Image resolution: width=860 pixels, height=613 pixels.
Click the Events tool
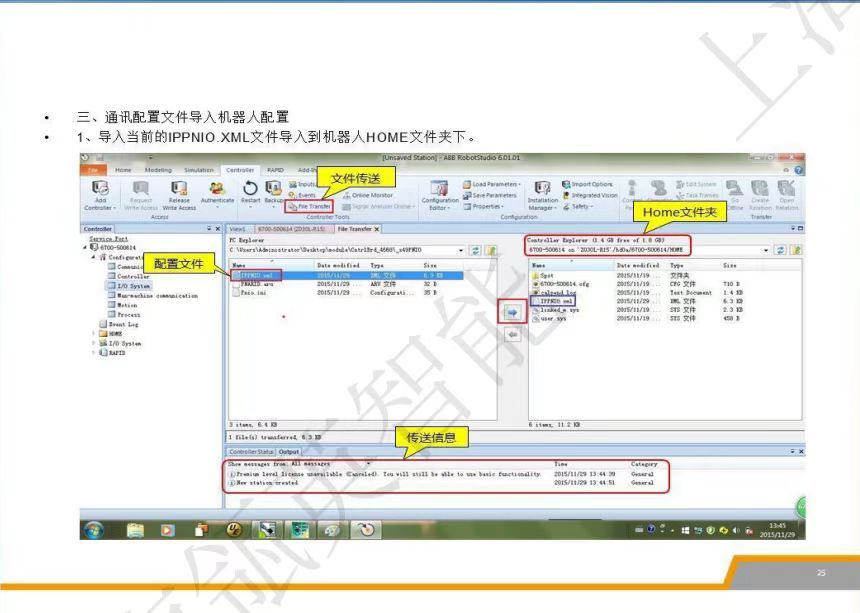click(302, 195)
